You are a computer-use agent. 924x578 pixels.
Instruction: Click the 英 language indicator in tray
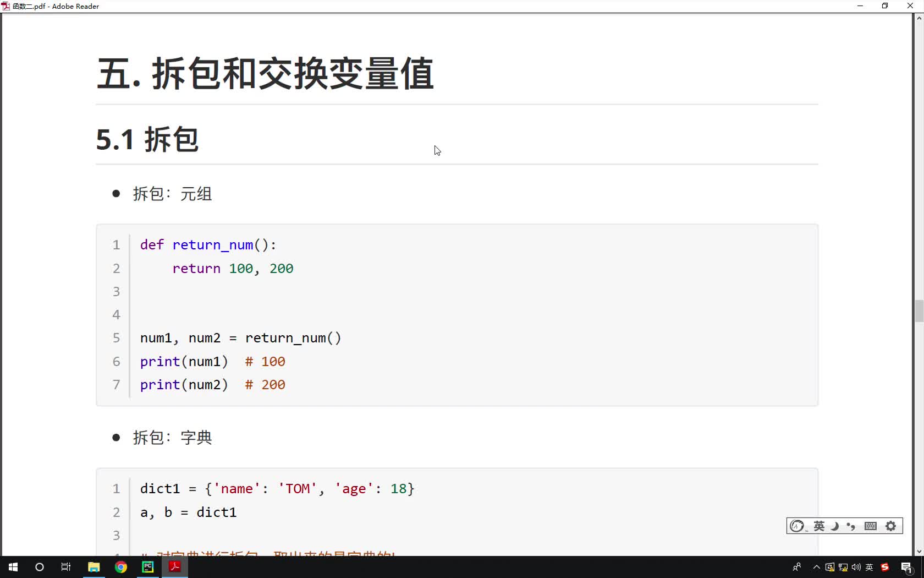click(870, 567)
